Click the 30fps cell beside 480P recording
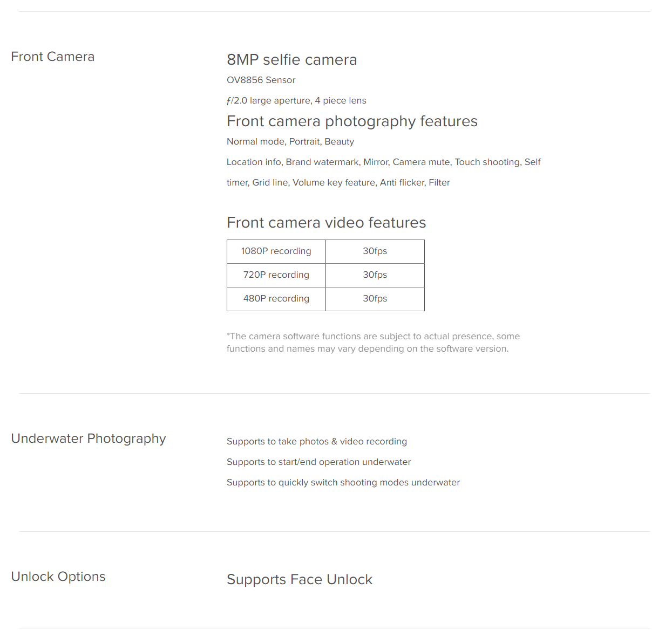Image resolution: width=672 pixels, height=637 pixels. click(x=375, y=299)
